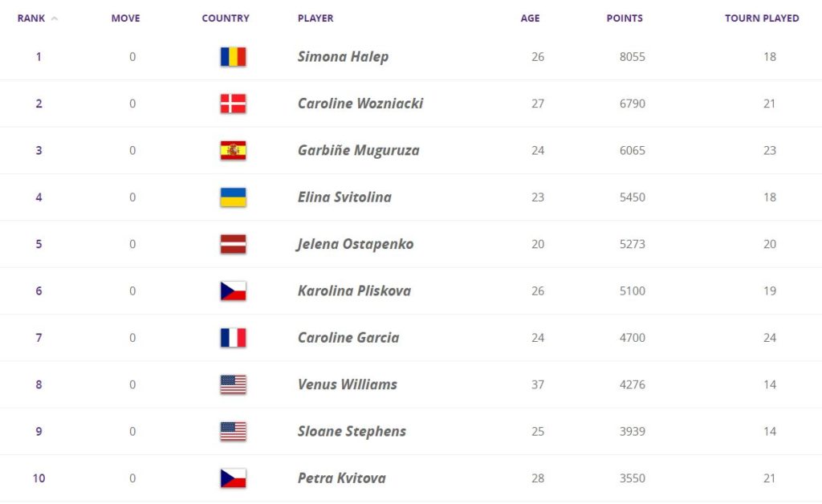The height and width of the screenshot is (504, 822).
Task: Click the France flag beside Caroline Garcia
Action: click(x=234, y=338)
